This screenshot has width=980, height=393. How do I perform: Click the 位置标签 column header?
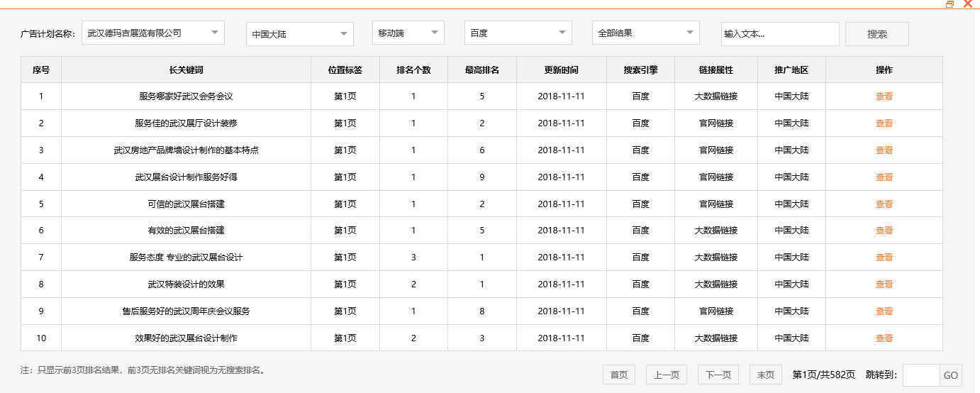click(x=345, y=70)
